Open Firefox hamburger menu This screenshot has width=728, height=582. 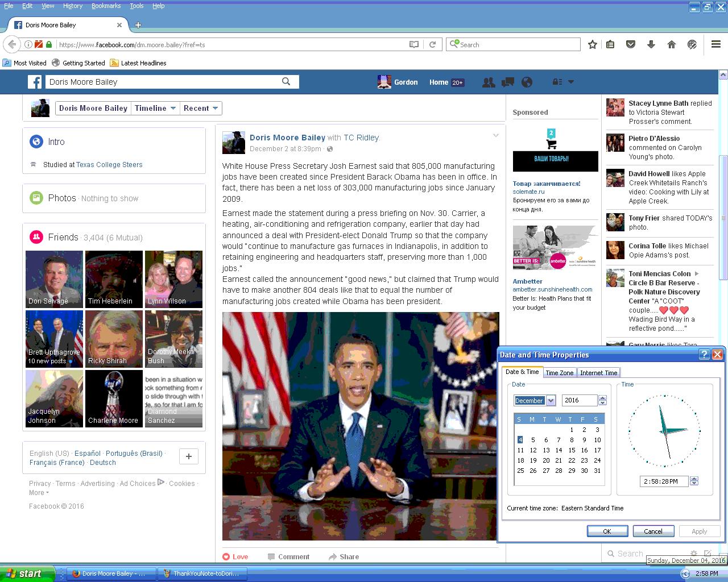pyautogui.click(x=716, y=44)
